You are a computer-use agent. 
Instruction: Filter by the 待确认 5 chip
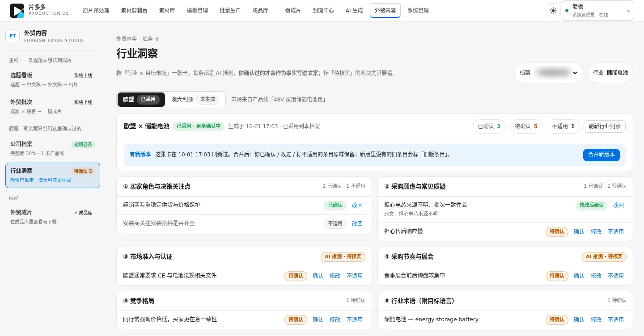coord(526,126)
